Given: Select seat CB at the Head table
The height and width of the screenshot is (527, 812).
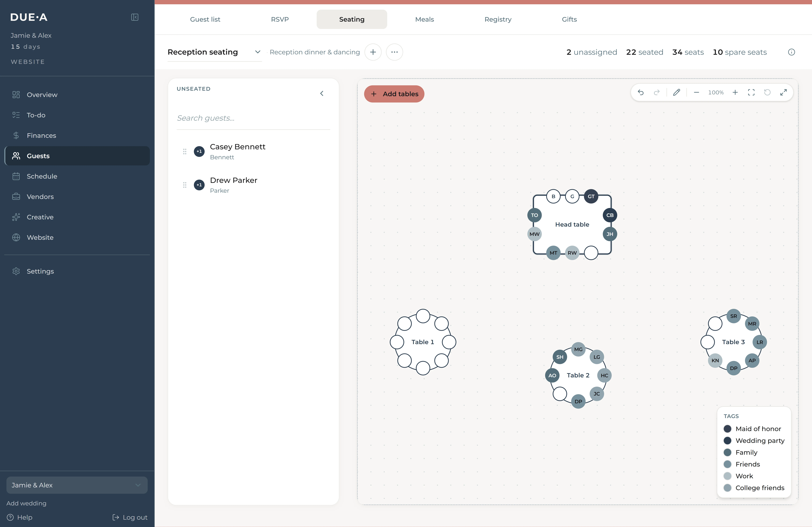Looking at the screenshot, I should point(610,215).
